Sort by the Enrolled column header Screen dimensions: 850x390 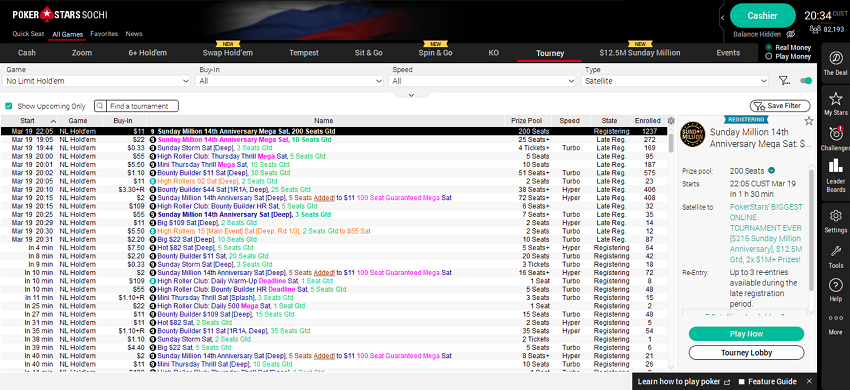click(x=648, y=120)
